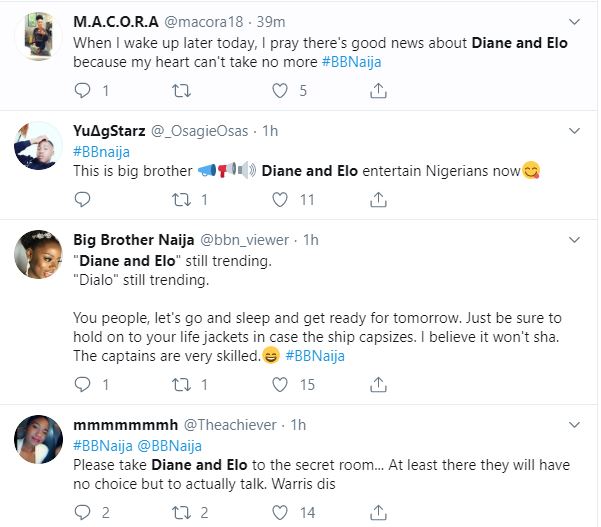This screenshot has height=527, width=601.
Task: Share the Big Brother Naija tweet
Action: pyautogui.click(x=379, y=385)
